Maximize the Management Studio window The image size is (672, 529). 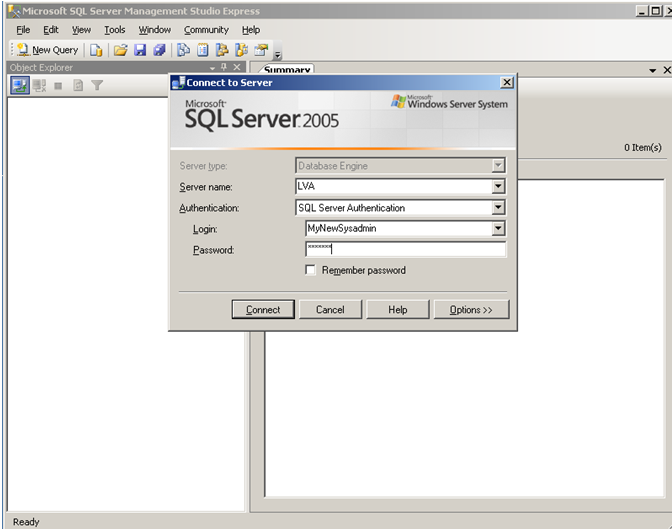tap(655, 11)
